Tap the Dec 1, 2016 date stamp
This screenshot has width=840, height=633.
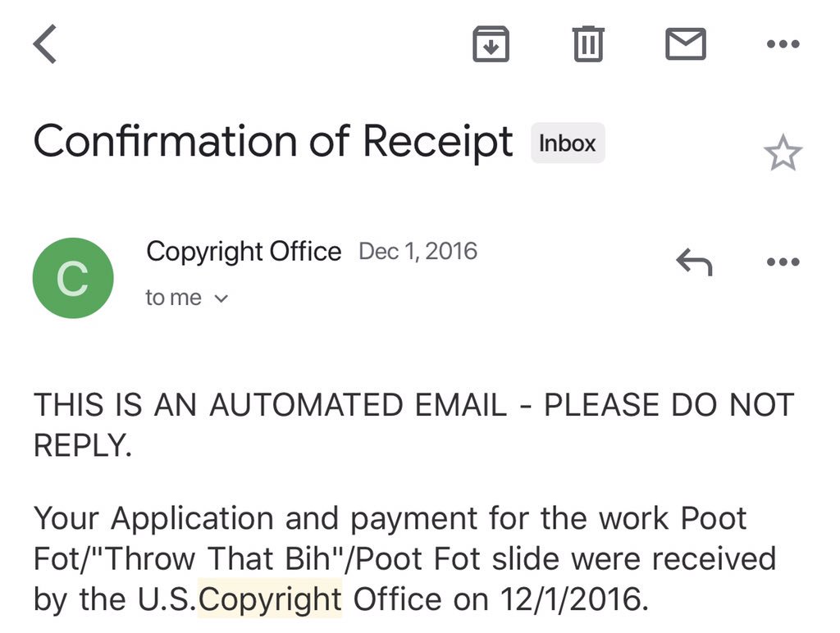(418, 251)
